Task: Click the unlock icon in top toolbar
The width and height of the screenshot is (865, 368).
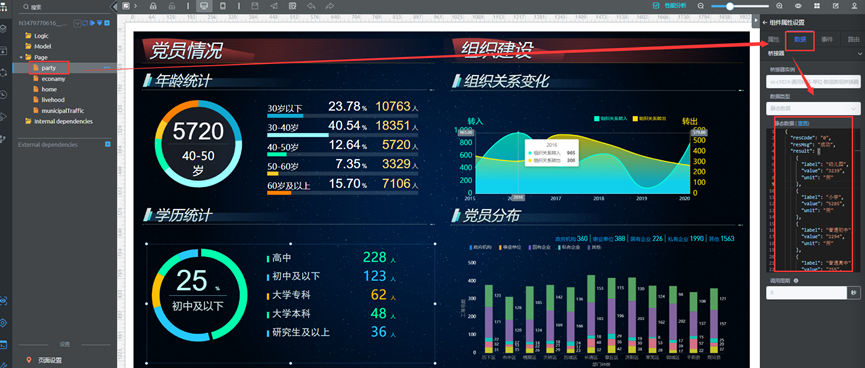Action: point(172,6)
